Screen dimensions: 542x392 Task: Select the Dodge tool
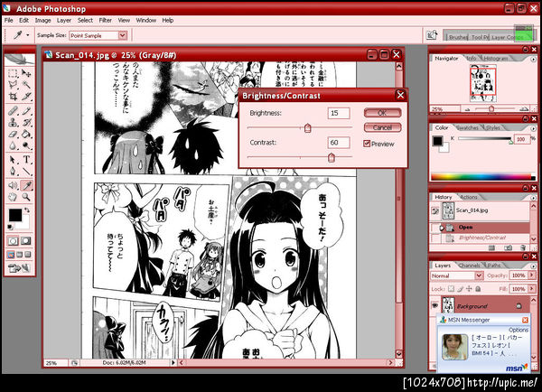point(26,145)
